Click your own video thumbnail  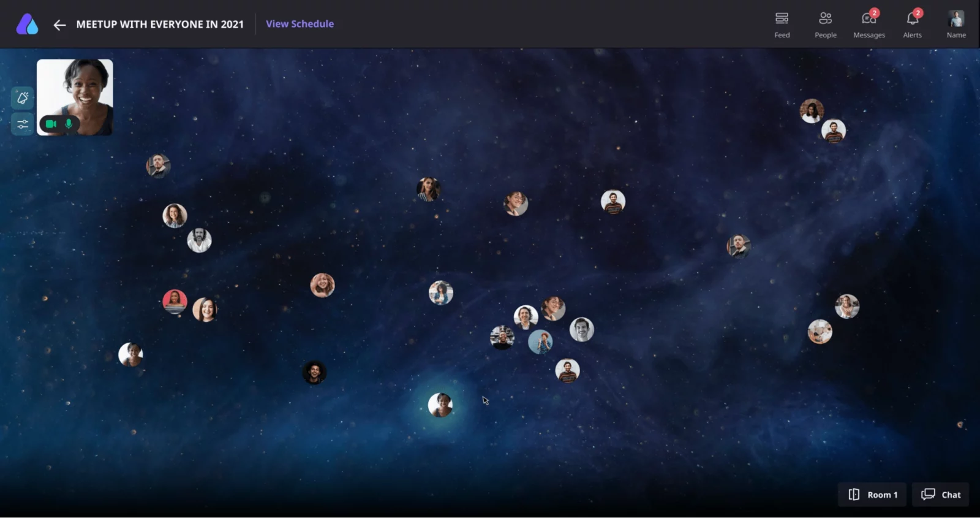point(75,97)
